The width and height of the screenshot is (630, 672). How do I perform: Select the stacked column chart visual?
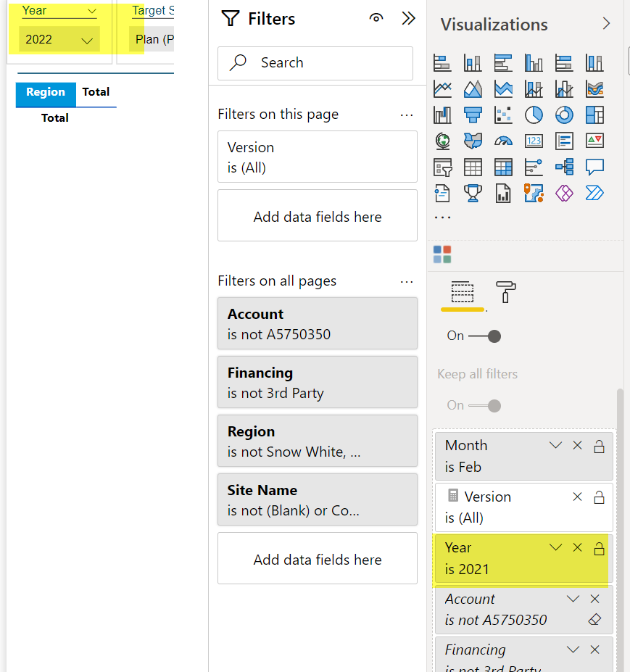pyautogui.click(x=473, y=63)
